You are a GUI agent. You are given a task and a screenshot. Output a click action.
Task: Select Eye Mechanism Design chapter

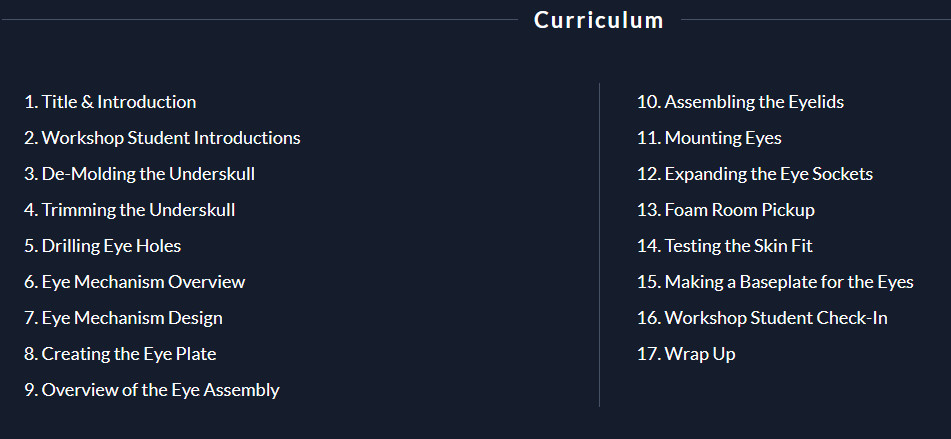pos(123,318)
